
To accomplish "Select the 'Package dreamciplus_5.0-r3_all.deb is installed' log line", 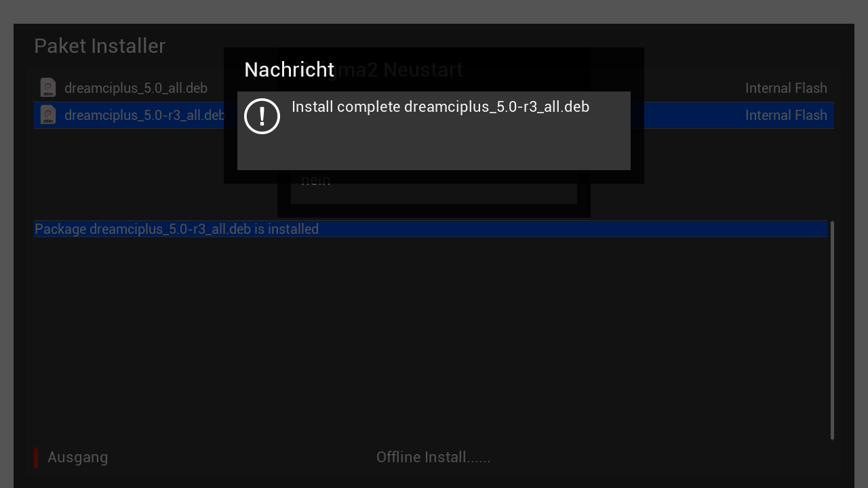I will coord(431,229).
